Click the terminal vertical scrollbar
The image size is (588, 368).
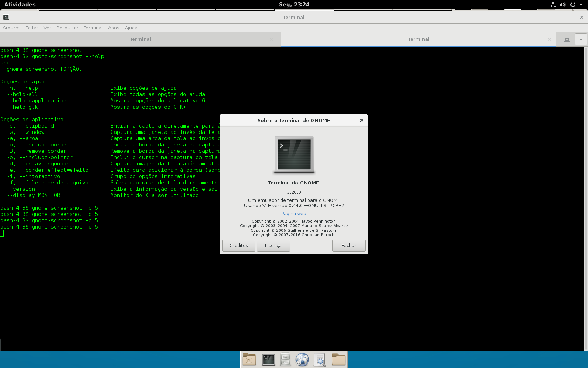[x=586, y=198]
